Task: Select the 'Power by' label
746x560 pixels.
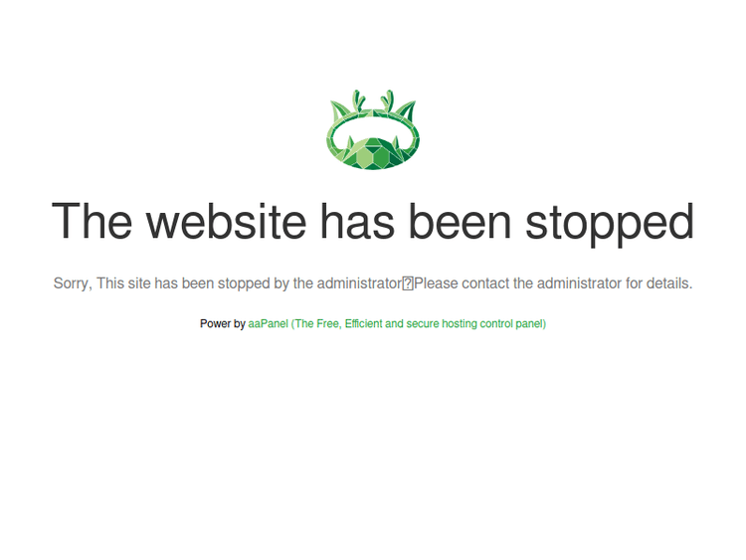Action: click(x=222, y=323)
